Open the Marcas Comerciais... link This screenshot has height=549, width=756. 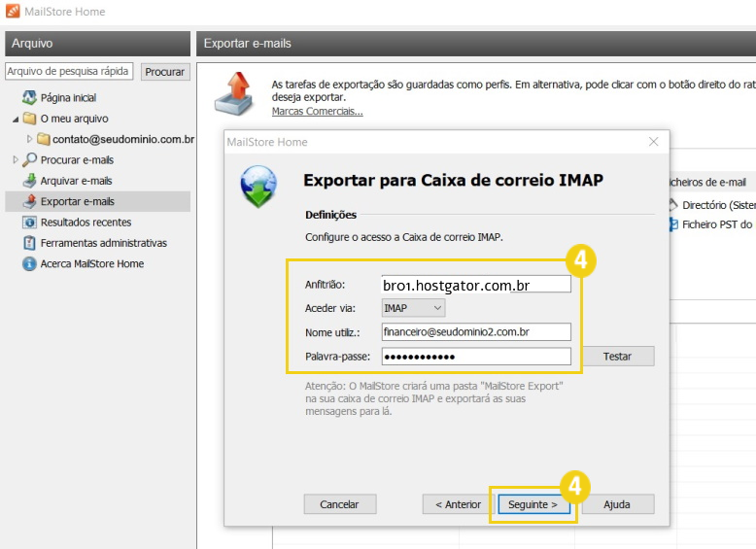[x=317, y=112]
